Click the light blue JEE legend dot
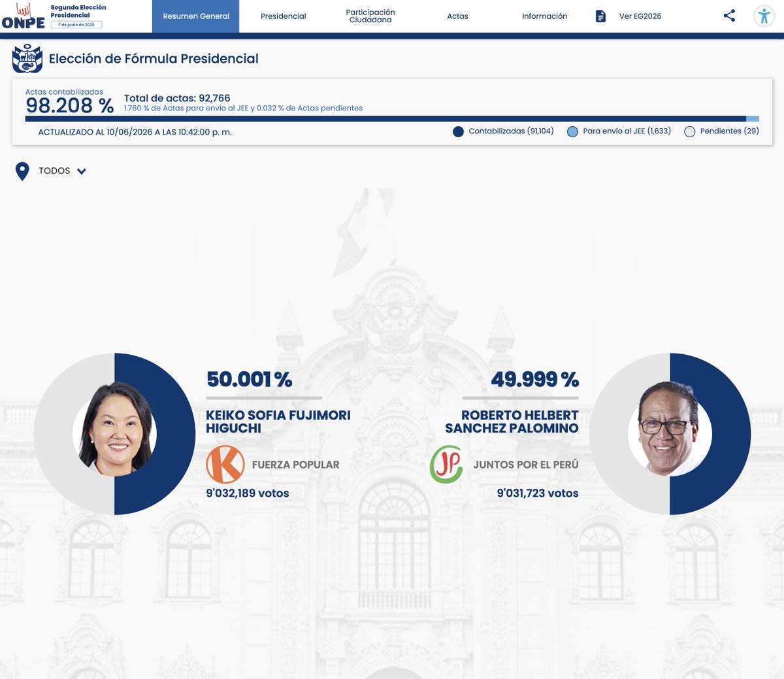Screen dimensions: 784x679 pos(572,131)
